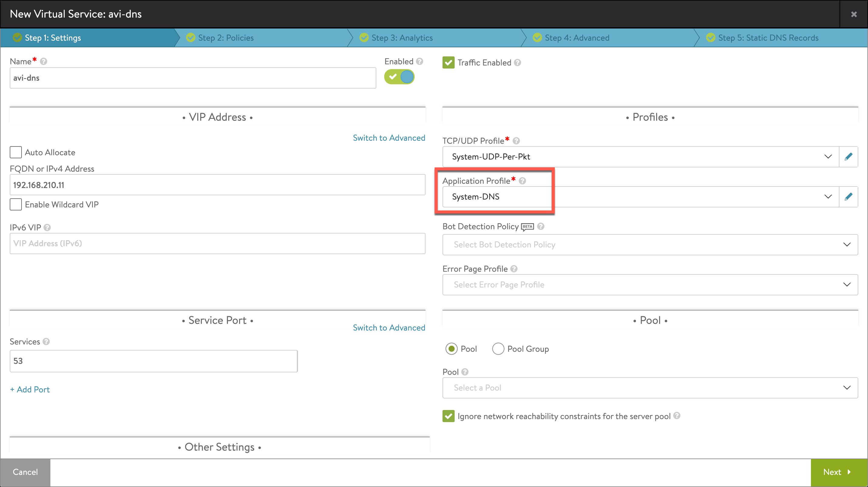The image size is (868, 487).
Task: Click the FQDN or IPv4 Address field
Action: click(217, 185)
